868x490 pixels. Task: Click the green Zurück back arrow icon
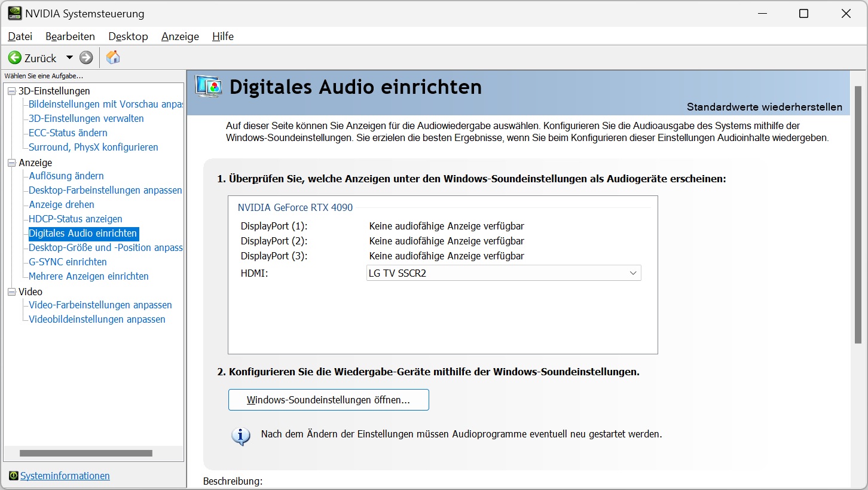14,58
